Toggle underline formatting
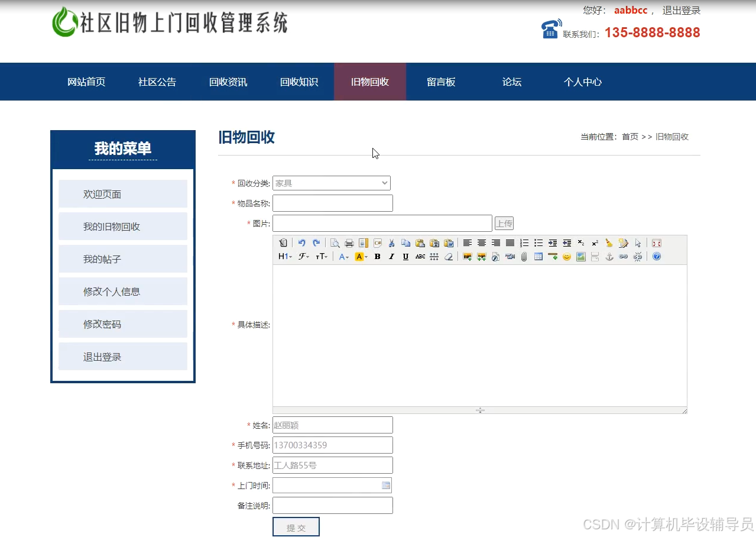 [405, 257]
